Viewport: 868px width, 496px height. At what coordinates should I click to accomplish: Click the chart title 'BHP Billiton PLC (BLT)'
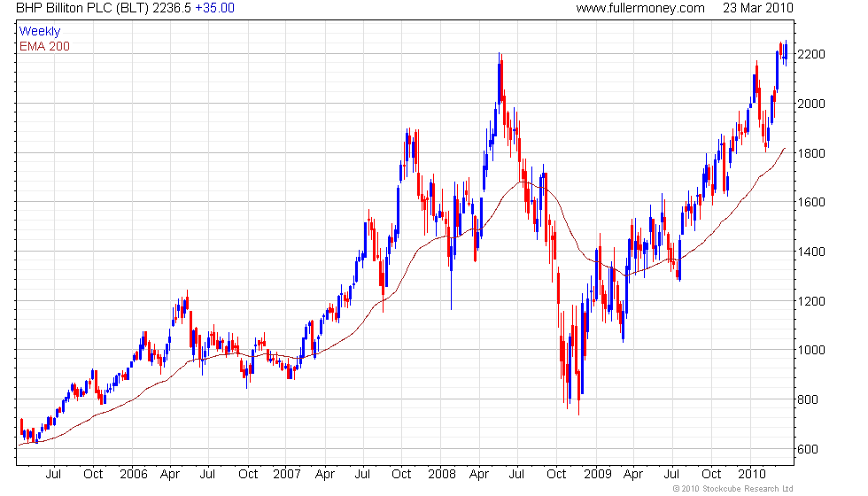coord(82,8)
